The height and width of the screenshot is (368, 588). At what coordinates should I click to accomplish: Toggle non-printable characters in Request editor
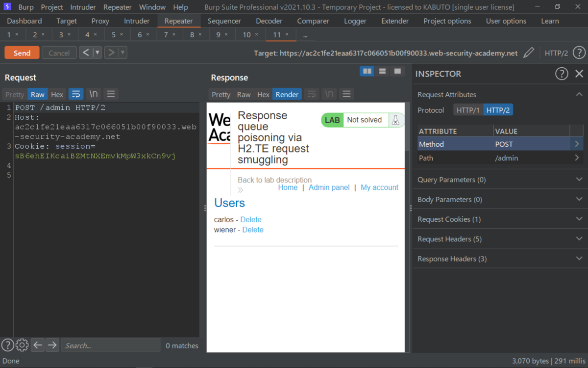click(x=93, y=94)
